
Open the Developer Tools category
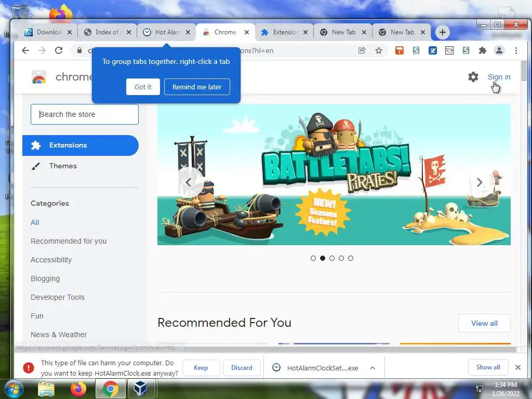58,297
